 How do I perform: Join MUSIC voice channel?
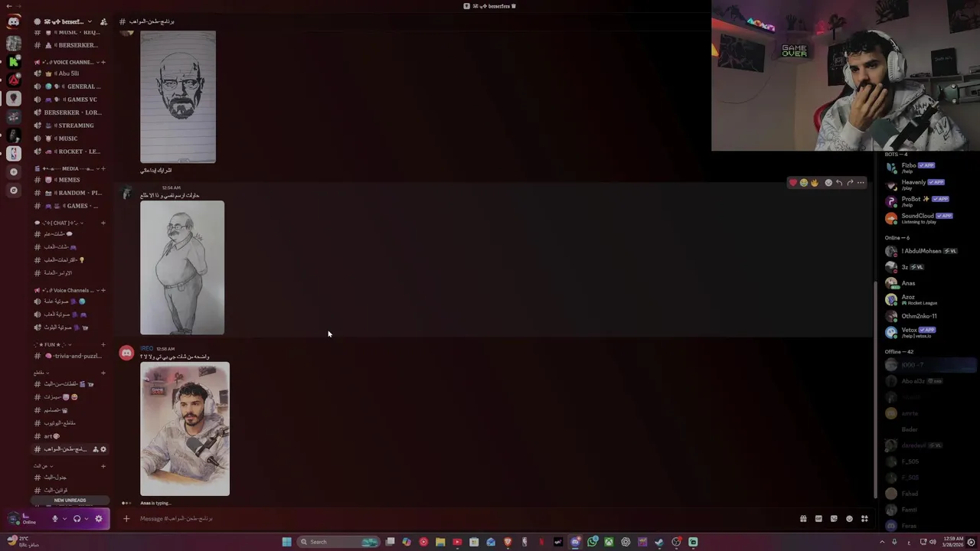69,139
